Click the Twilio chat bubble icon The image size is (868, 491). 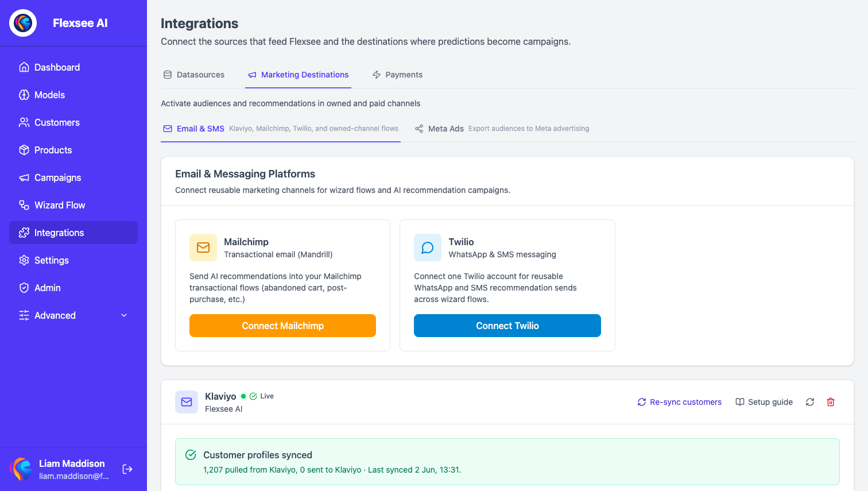(428, 248)
